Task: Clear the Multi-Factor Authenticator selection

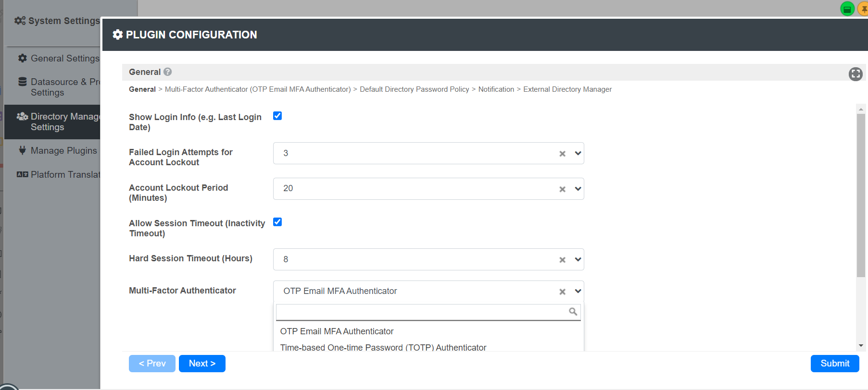Action: pyautogui.click(x=562, y=292)
